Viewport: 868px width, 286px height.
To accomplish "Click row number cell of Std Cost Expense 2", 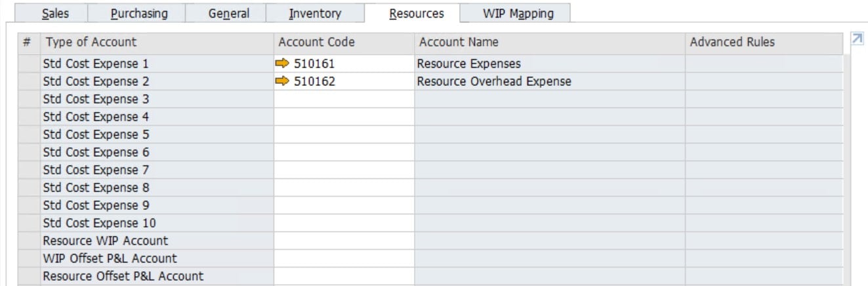I will (29, 81).
